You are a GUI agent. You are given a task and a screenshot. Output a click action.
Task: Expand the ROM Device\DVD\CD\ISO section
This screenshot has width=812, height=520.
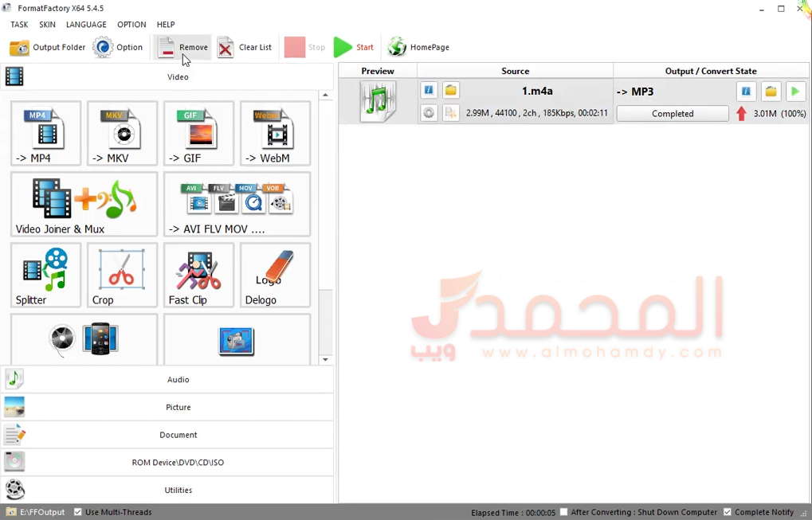178,463
